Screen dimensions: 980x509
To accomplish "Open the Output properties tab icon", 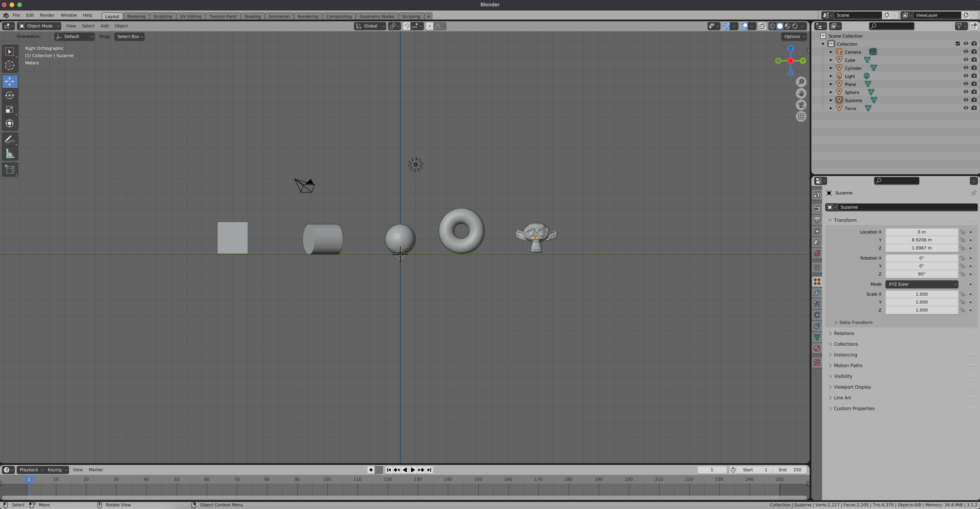I will 817,220.
